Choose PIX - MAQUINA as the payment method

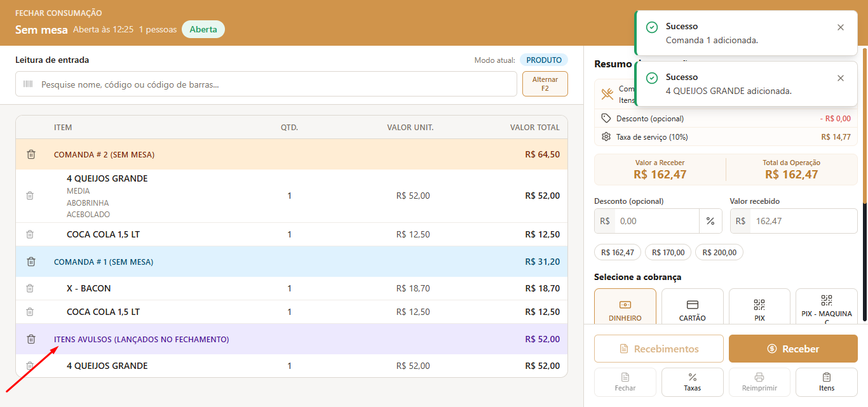[827, 307]
